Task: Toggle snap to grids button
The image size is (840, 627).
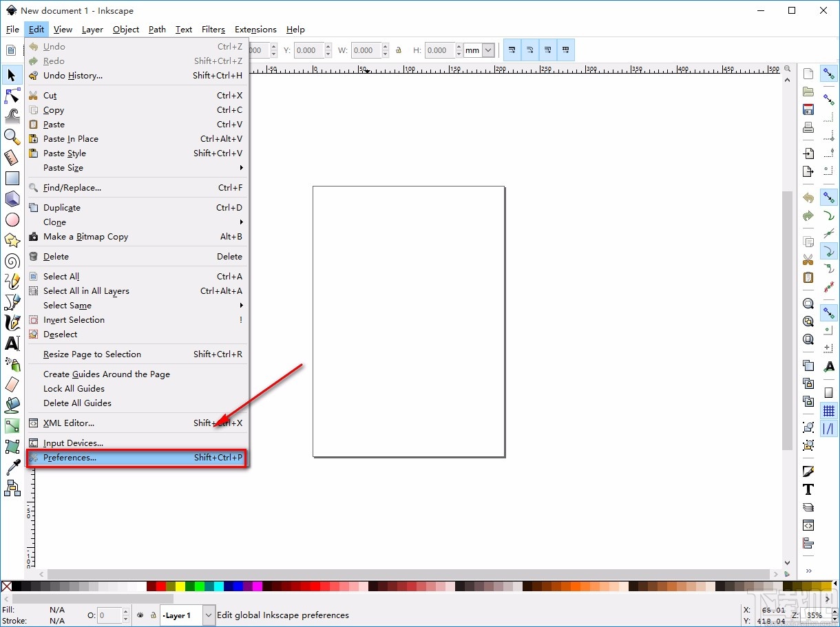Action: (829, 411)
